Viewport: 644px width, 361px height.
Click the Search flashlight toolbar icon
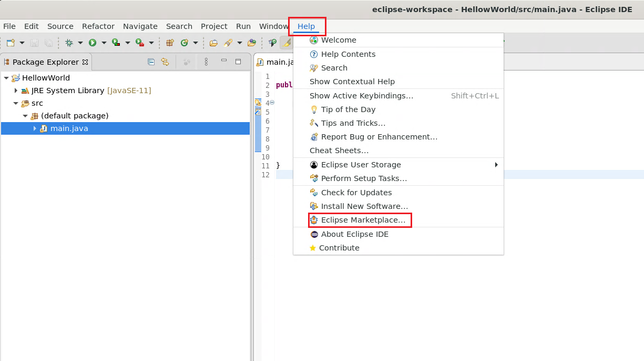(228, 43)
